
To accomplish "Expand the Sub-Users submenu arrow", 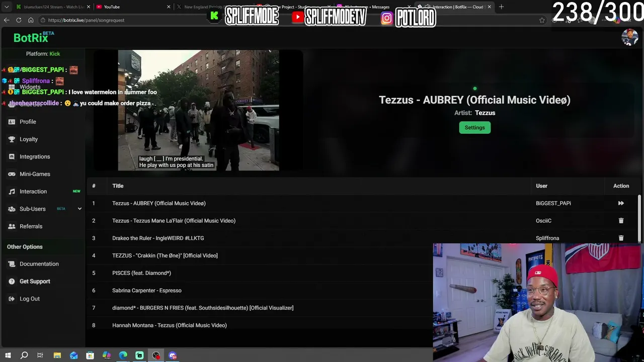I will point(79,209).
